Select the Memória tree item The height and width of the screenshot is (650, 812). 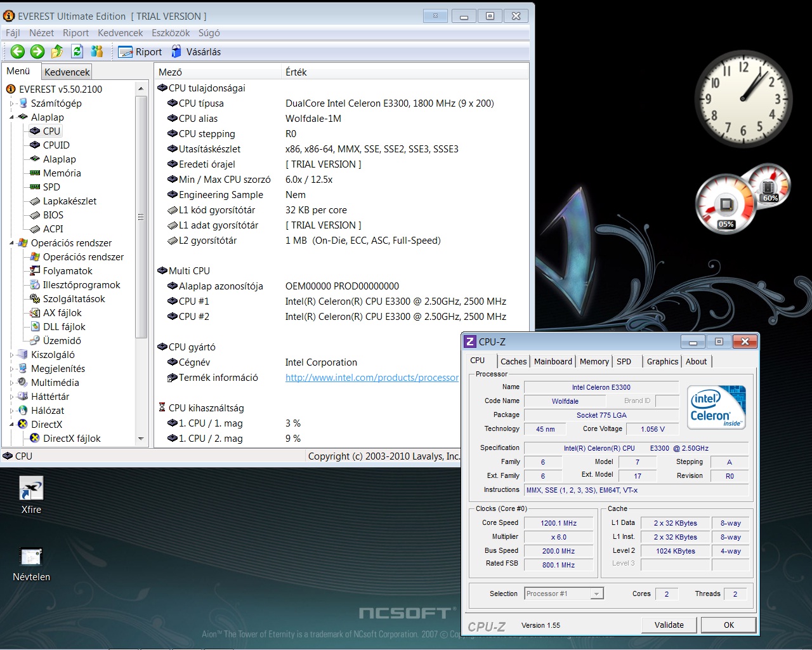click(x=62, y=173)
